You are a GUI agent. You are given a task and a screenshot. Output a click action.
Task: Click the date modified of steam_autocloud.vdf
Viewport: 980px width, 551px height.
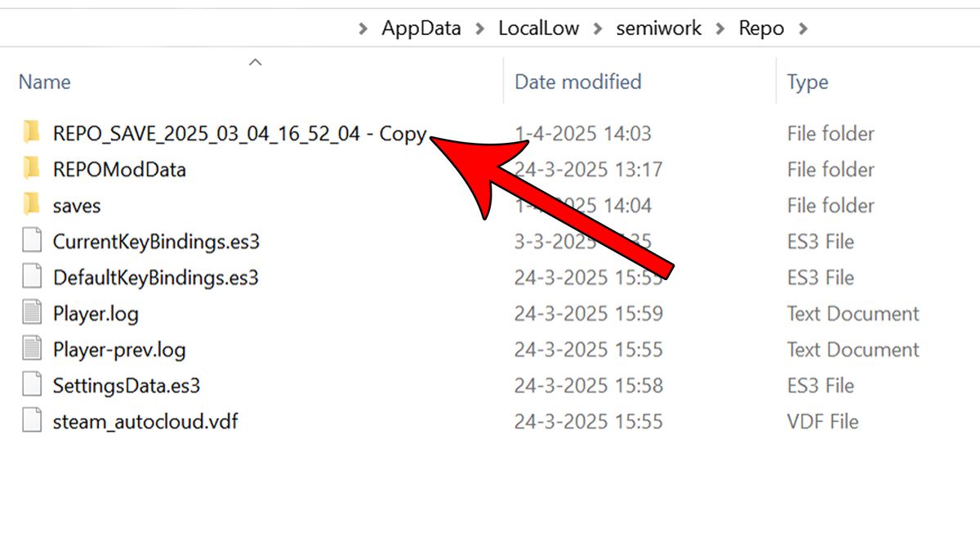(588, 421)
